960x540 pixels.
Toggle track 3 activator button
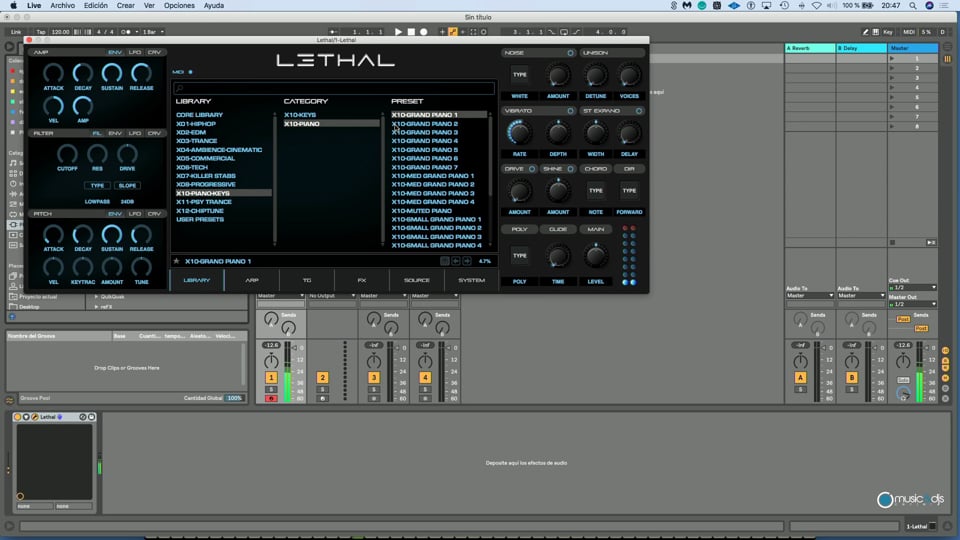373,378
